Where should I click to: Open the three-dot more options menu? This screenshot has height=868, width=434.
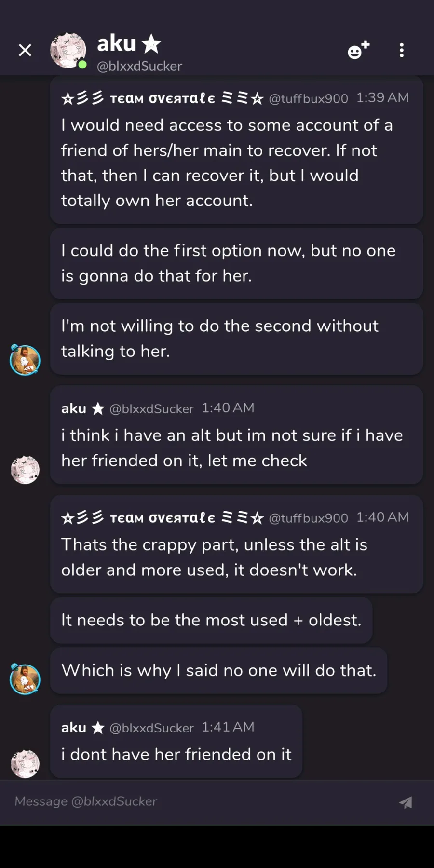(402, 50)
